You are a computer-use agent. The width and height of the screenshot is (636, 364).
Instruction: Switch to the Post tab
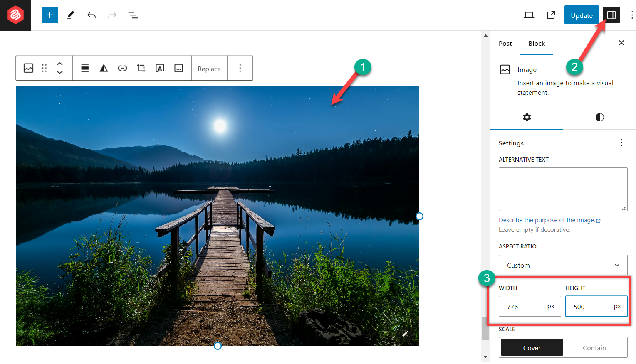click(505, 43)
